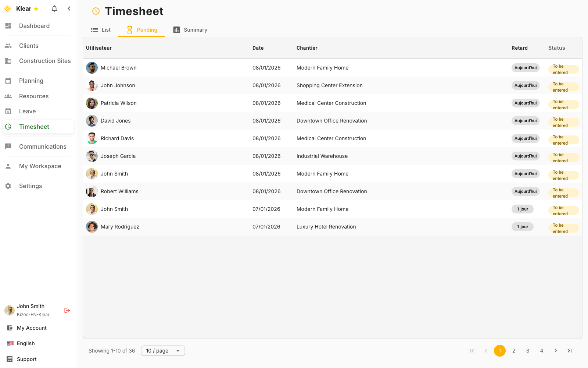Image resolution: width=588 pixels, height=368 pixels.
Task: Switch to the Summary tab
Action: point(195,30)
